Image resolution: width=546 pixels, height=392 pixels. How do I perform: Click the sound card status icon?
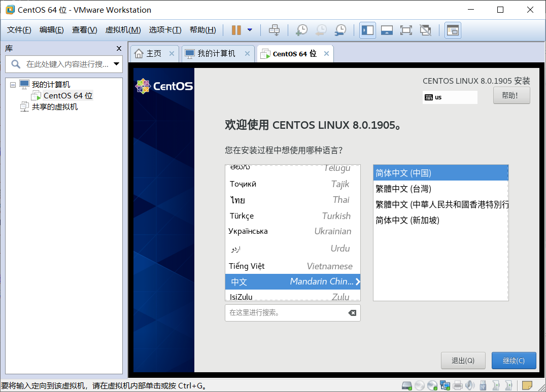(x=470, y=385)
